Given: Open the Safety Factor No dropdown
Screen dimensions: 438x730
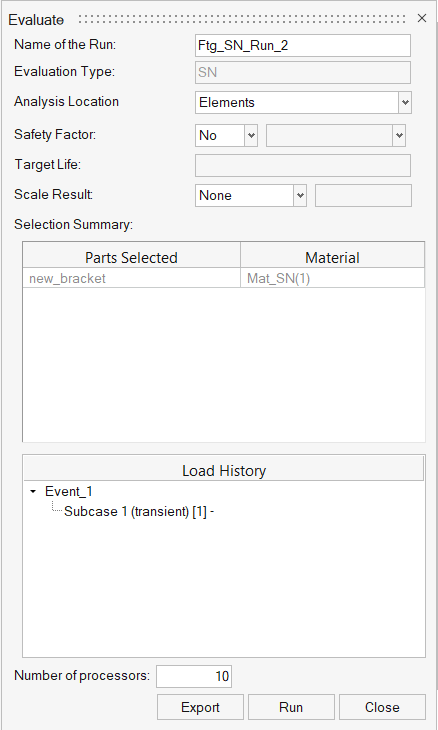Looking at the screenshot, I should pyautogui.click(x=226, y=135).
